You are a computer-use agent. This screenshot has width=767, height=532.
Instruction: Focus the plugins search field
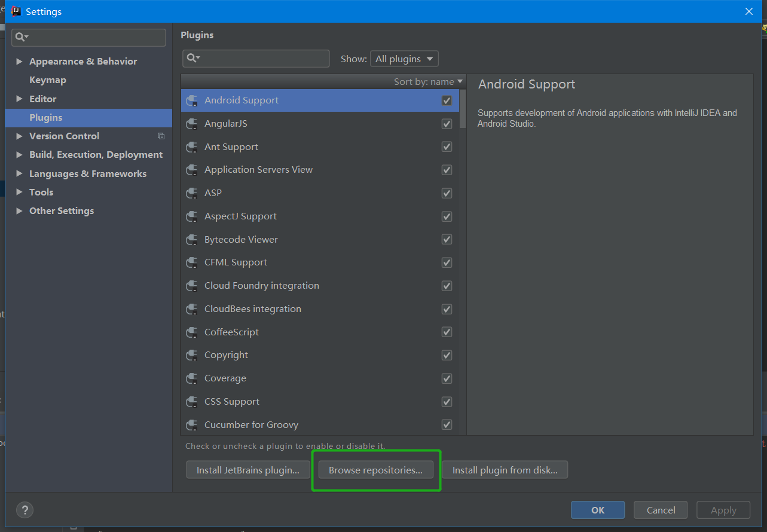[256, 58]
